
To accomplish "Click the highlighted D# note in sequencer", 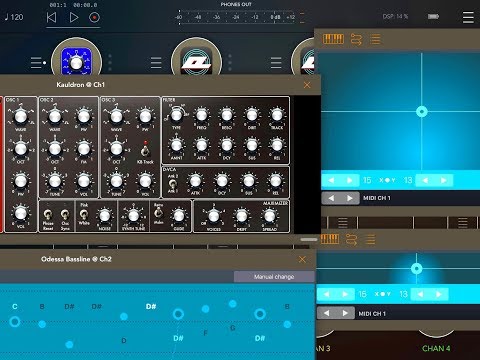I will [151, 306].
